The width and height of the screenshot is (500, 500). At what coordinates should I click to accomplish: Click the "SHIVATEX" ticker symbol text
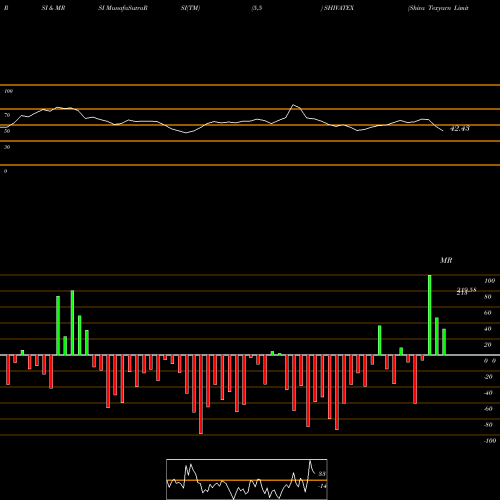pos(338,8)
